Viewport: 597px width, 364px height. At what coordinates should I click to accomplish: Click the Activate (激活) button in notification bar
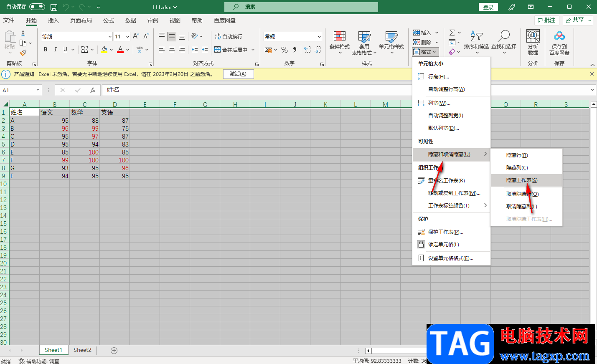(x=238, y=74)
